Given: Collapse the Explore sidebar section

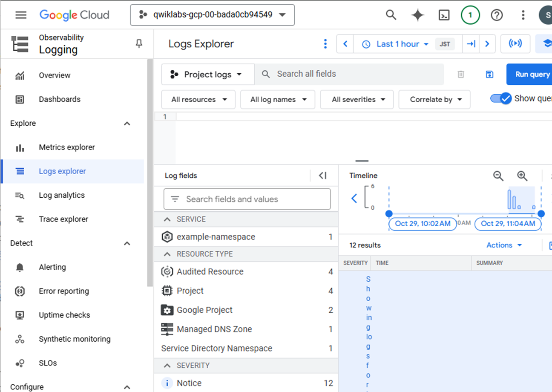Looking at the screenshot, I should [127, 124].
